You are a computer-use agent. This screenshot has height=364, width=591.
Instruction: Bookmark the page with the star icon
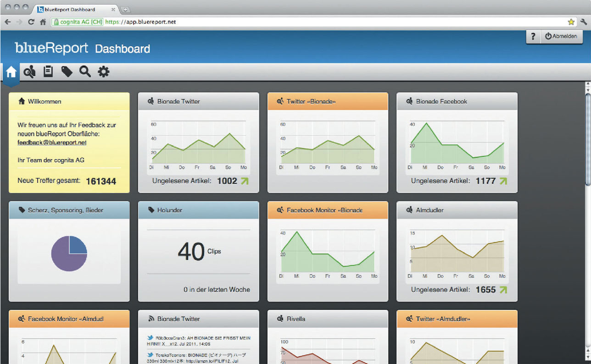pos(571,22)
